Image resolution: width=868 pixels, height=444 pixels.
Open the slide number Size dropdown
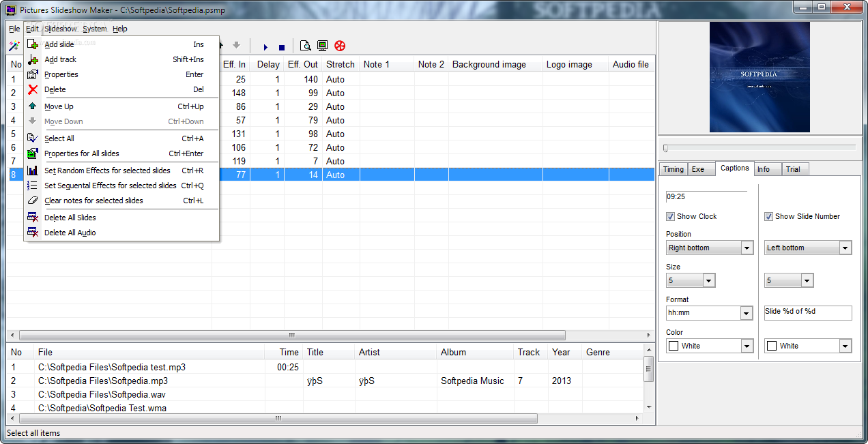789,280
